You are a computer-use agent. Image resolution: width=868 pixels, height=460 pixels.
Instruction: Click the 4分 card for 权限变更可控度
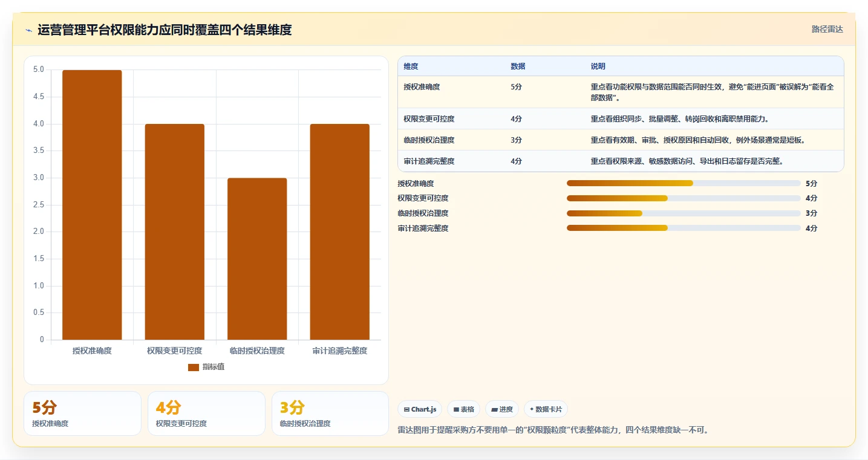click(206, 413)
